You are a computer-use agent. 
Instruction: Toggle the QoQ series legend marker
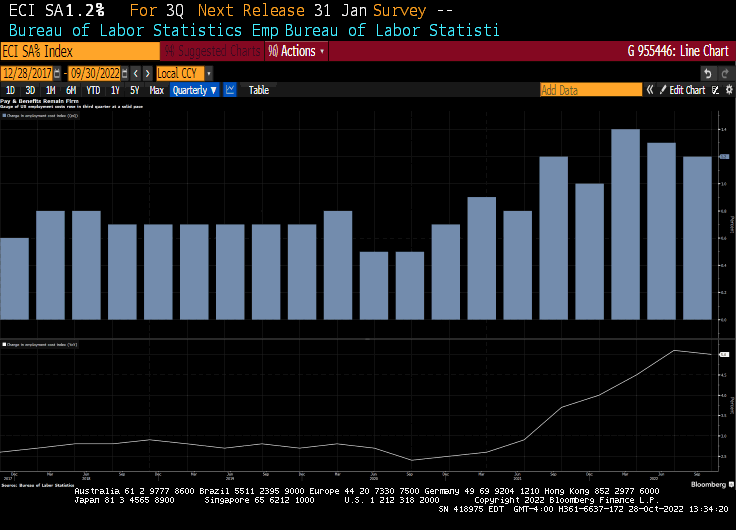pyautogui.click(x=5, y=116)
